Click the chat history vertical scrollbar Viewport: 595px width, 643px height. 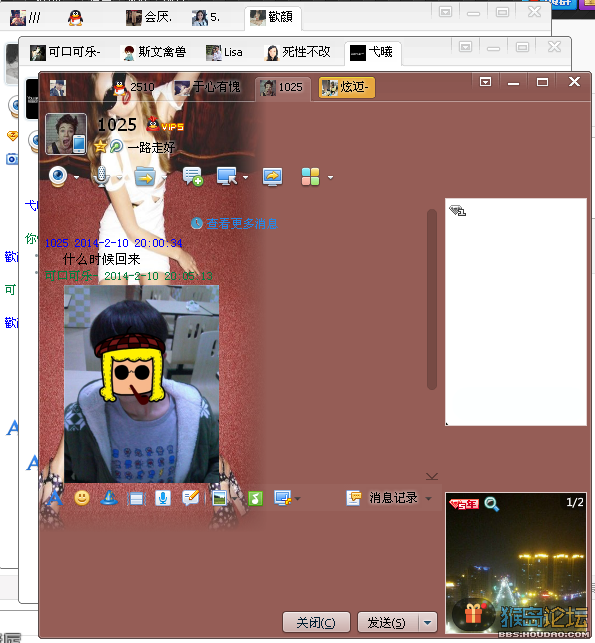431,299
